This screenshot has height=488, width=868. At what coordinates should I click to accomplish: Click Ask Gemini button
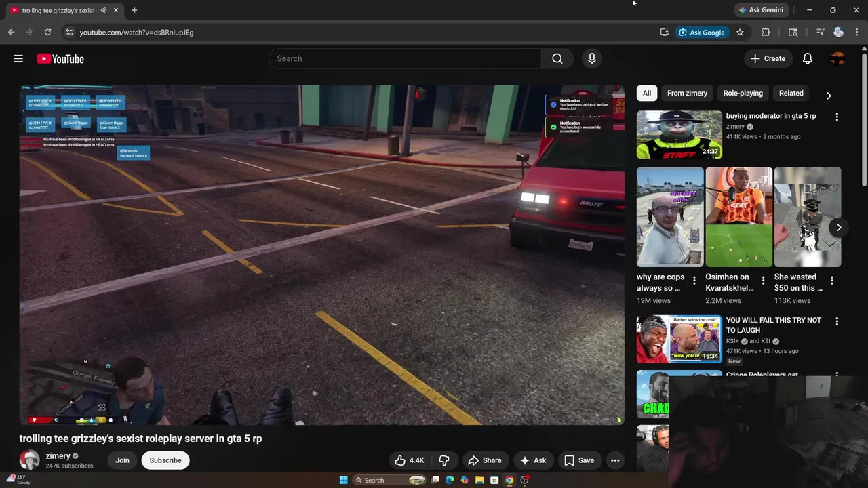[x=761, y=10]
